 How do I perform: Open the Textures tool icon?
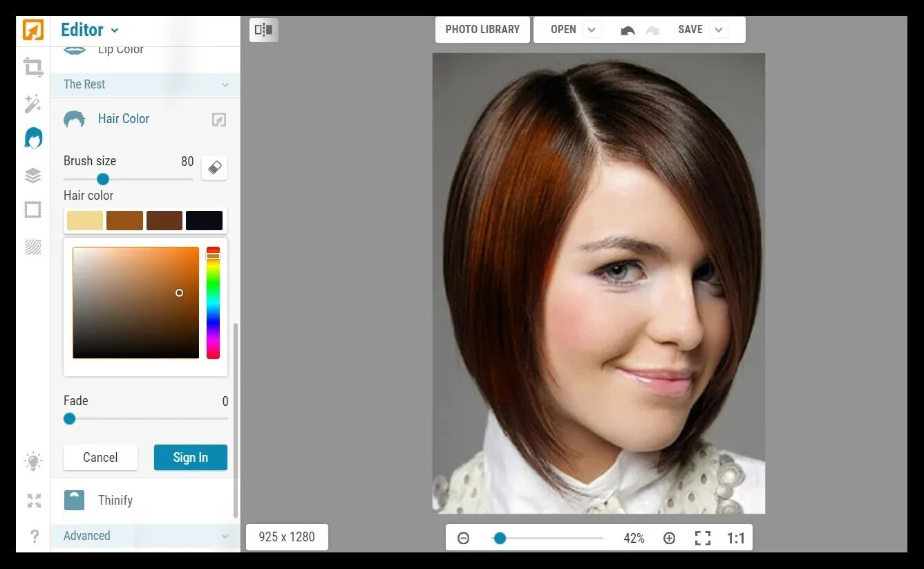tap(32, 247)
